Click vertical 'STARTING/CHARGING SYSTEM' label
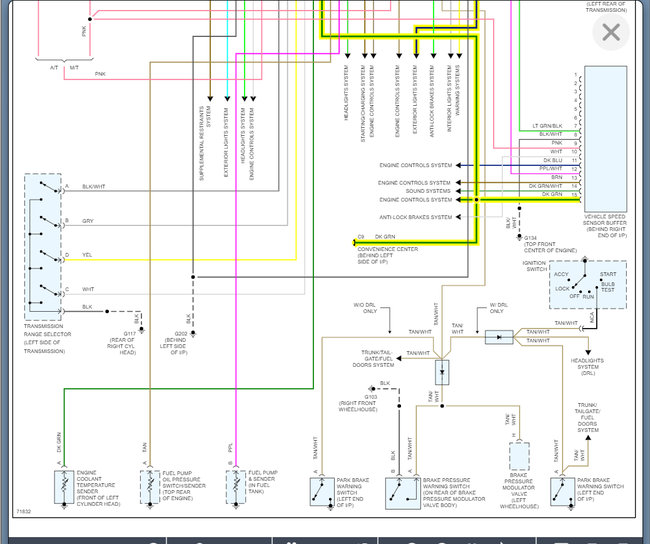Viewport: 650px width, 544px height. click(x=363, y=104)
